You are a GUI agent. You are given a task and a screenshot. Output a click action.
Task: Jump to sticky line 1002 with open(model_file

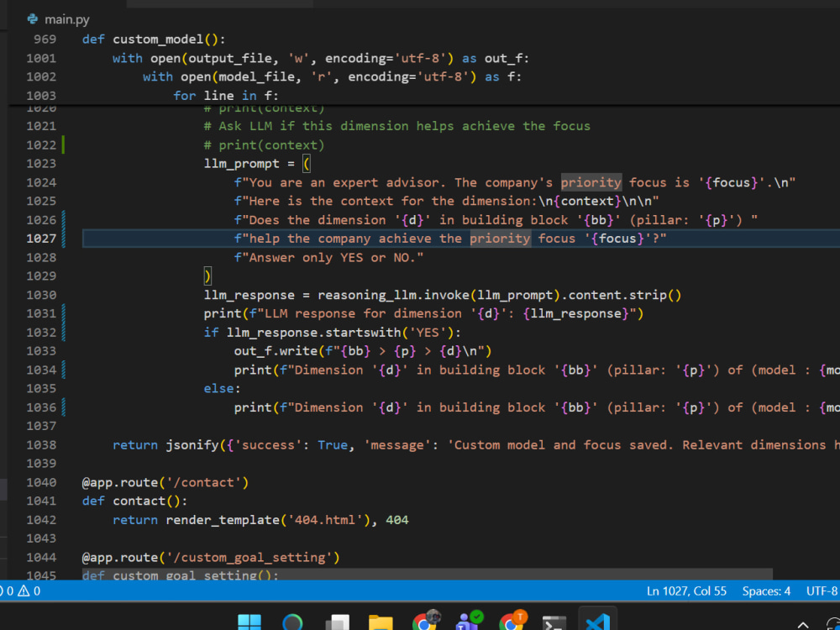(332, 76)
